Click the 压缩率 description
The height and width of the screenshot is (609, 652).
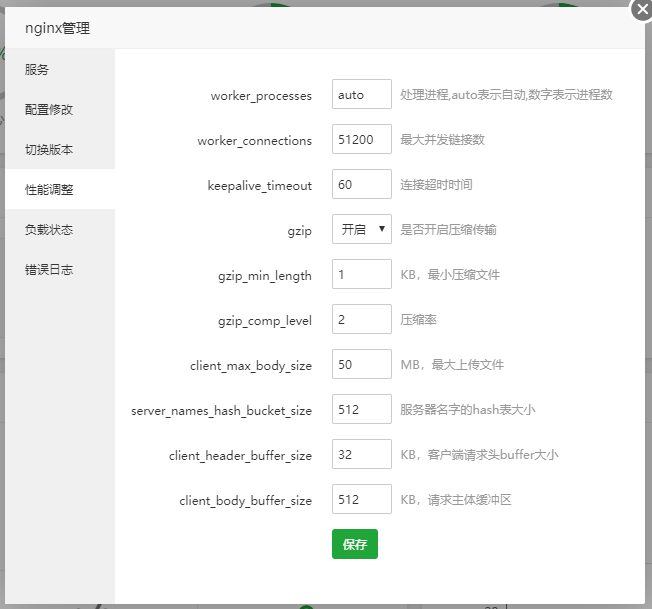click(418, 319)
